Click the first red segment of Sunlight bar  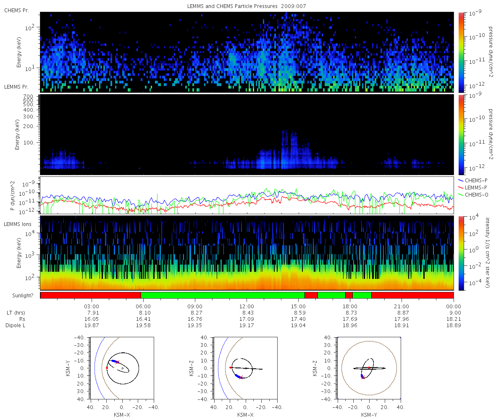[91, 295]
